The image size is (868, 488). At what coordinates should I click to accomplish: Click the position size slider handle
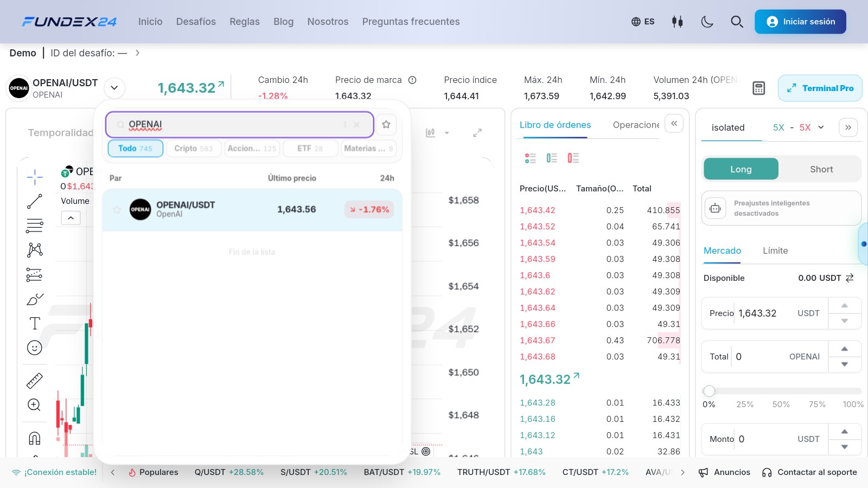click(709, 391)
